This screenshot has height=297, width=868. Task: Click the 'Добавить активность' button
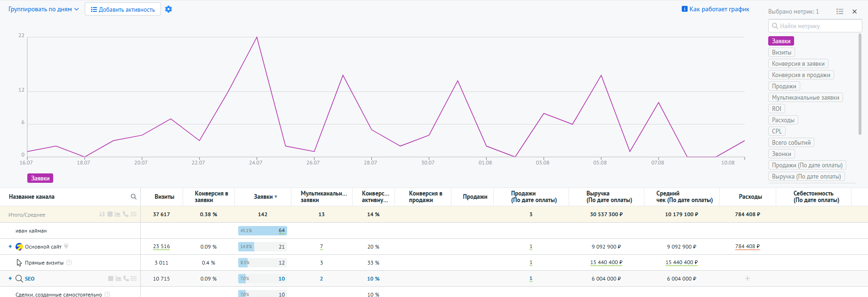point(123,9)
